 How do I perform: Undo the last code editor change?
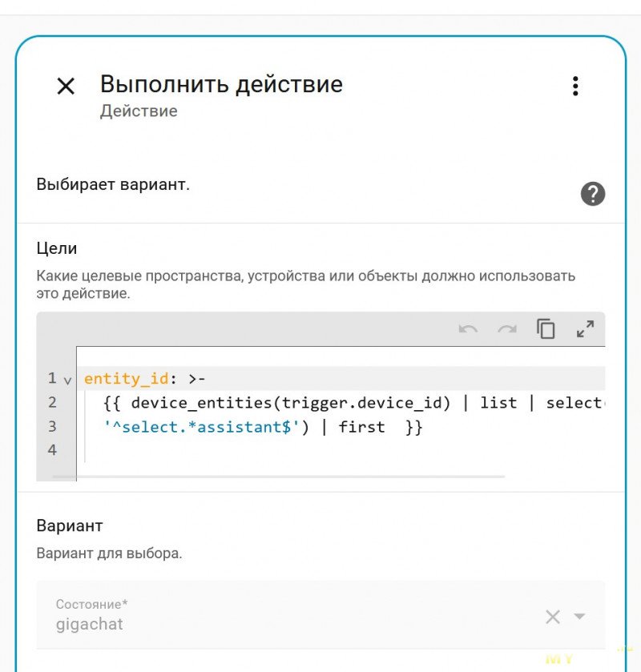tap(468, 328)
